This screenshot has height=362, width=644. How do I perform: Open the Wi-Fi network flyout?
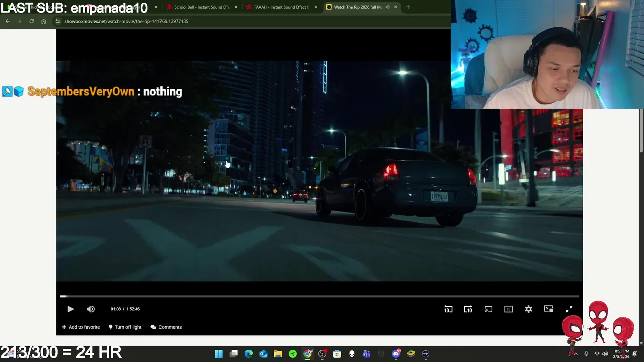[597, 354]
